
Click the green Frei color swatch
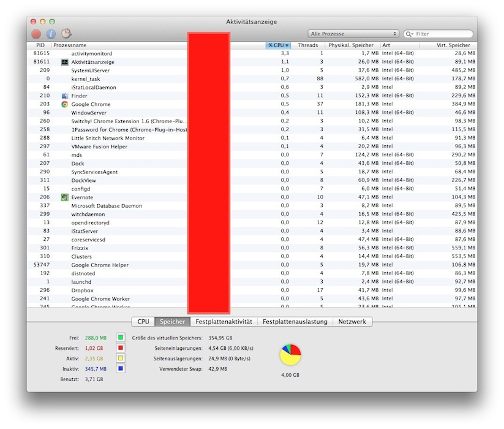pos(121,337)
